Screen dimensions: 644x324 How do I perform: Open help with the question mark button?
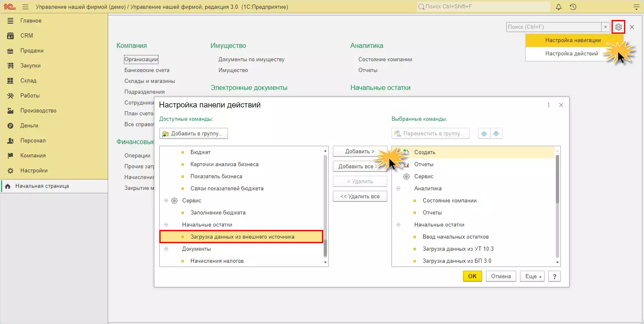554,276
